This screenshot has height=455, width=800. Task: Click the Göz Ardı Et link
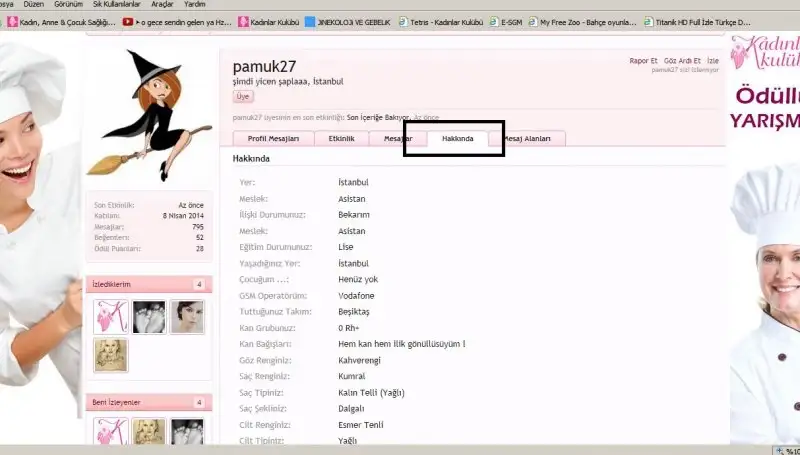[x=681, y=61]
